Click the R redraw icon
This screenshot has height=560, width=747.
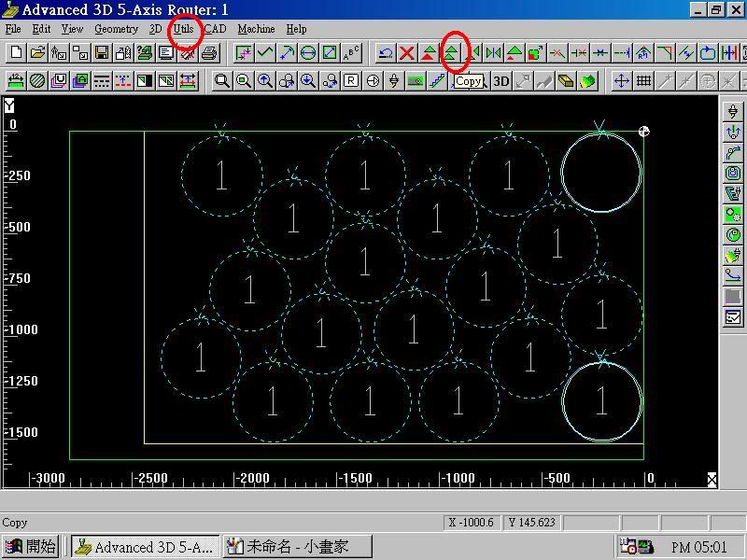coord(351,81)
